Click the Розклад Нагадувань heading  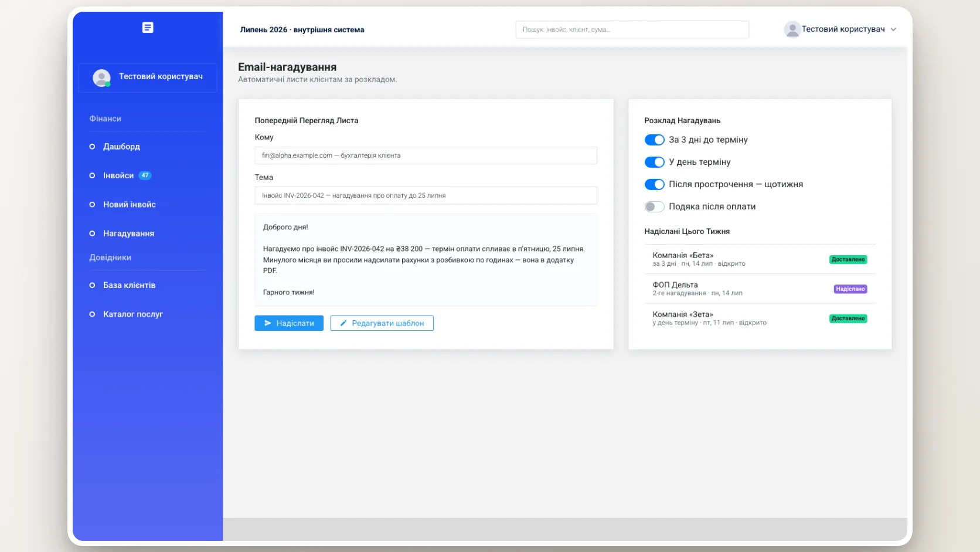click(x=682, y=120)
